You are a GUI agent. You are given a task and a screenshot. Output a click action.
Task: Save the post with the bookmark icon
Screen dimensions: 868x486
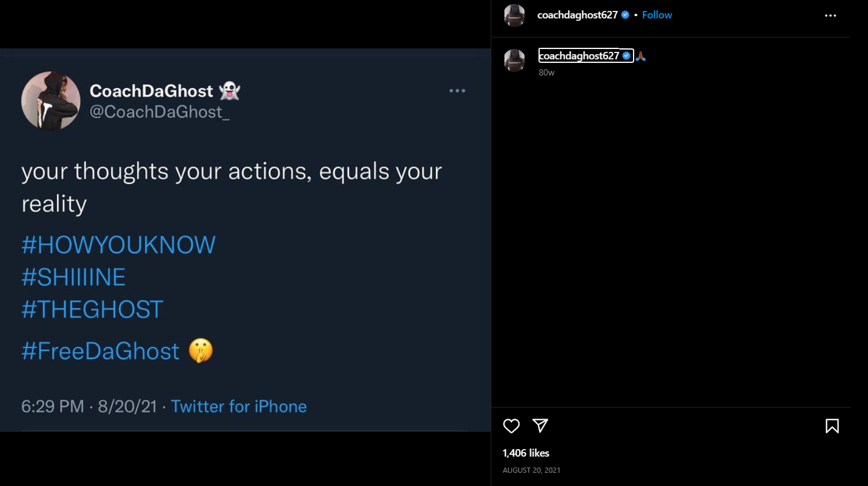tap(832, 426)
